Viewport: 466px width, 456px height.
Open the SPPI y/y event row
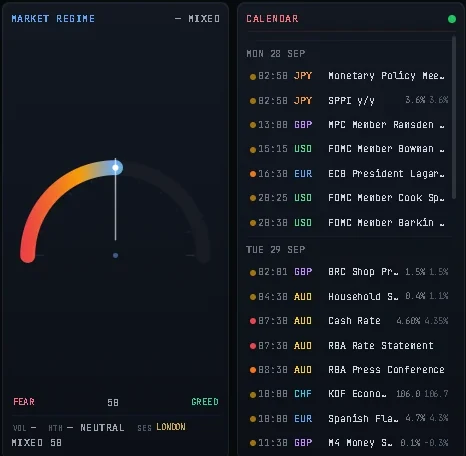[x=349, y=100]
